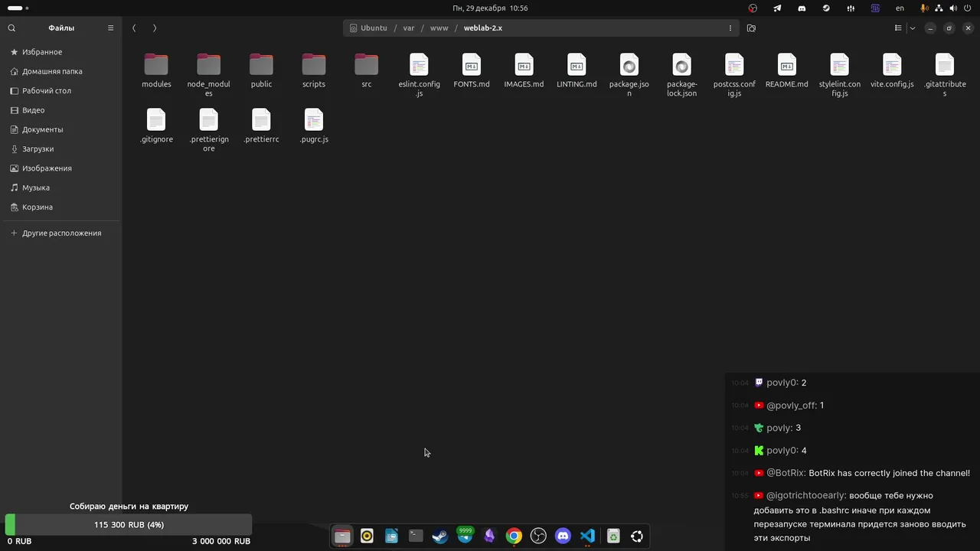
Task: Launch Google Chrome from the dock
Action: point(514,536)
